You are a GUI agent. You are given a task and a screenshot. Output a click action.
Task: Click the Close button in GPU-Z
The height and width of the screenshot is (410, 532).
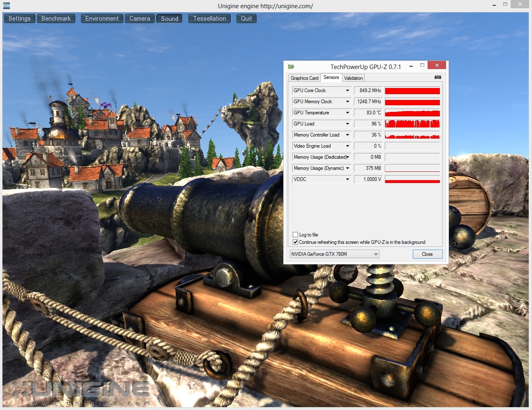pyautogui.click(x=428, y=254)
